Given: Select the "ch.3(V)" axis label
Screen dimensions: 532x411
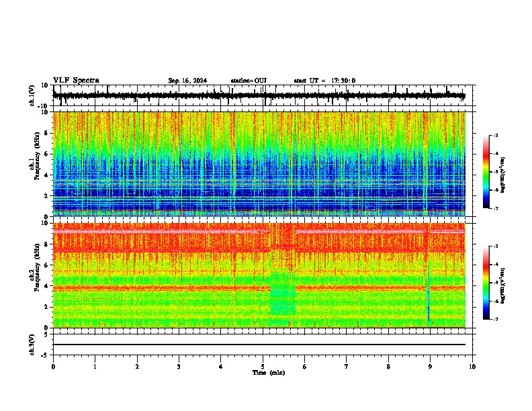Looking at the screenshot, I should [x=32, y=345].
